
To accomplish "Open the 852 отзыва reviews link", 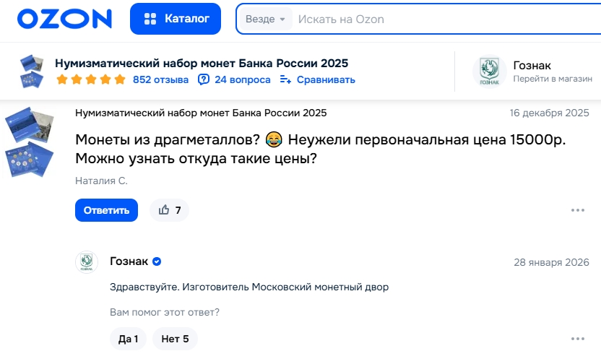I will pyautogui.click(x=160, y=79).
